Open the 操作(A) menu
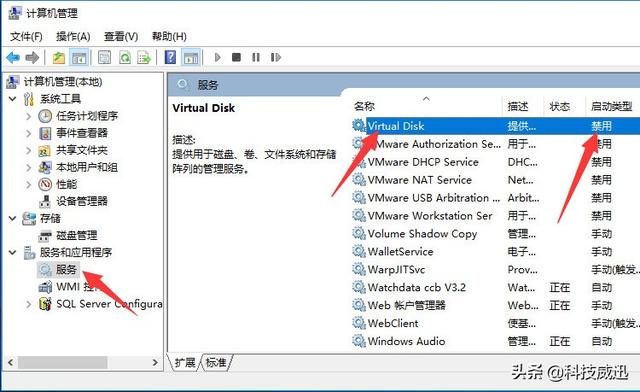Screen dimensions: 640x392 pos(73,37)
